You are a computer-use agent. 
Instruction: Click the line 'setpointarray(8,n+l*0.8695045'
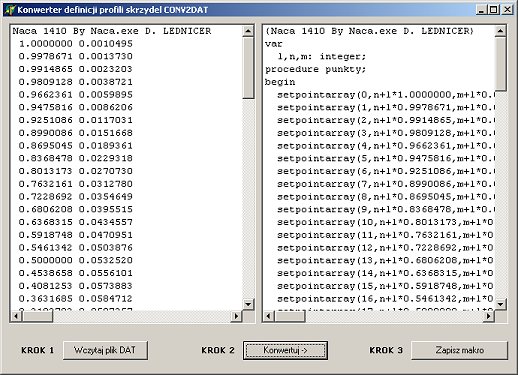(385, 197)
